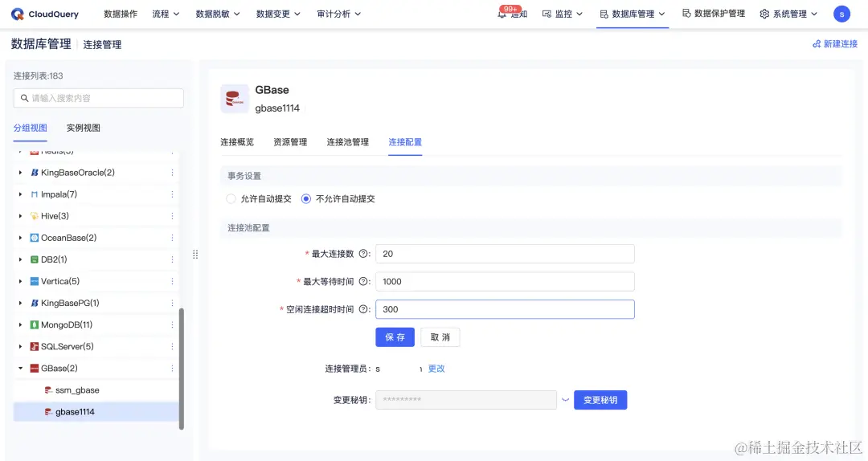Open the 数据库管理 dropdown menu
This screenshot has width=868, height=461.
633,14
